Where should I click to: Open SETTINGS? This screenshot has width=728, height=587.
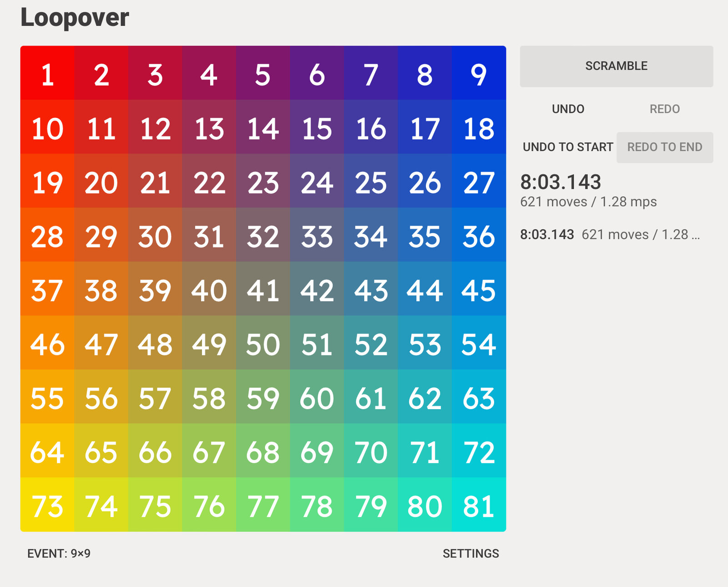(x=470, y=553)
